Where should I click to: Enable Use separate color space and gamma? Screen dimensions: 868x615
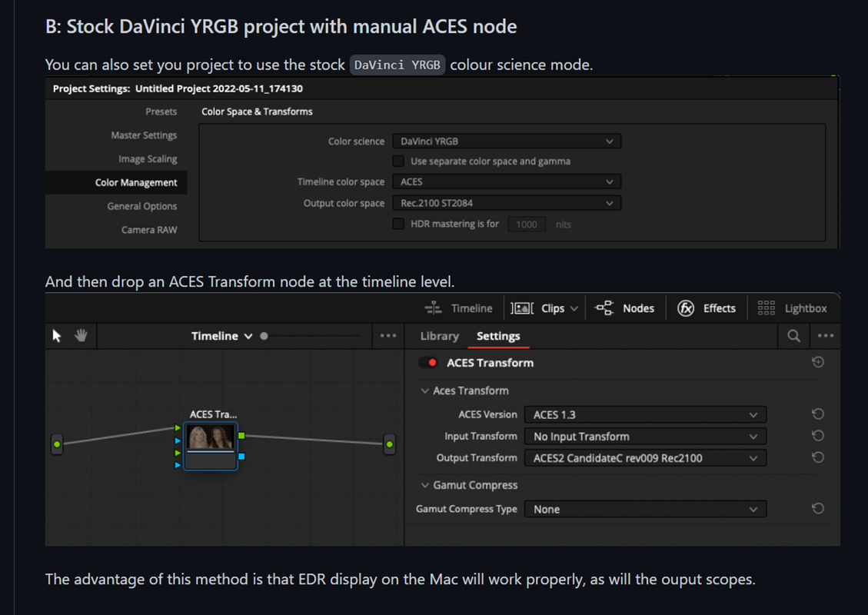[x=398, y=161]
